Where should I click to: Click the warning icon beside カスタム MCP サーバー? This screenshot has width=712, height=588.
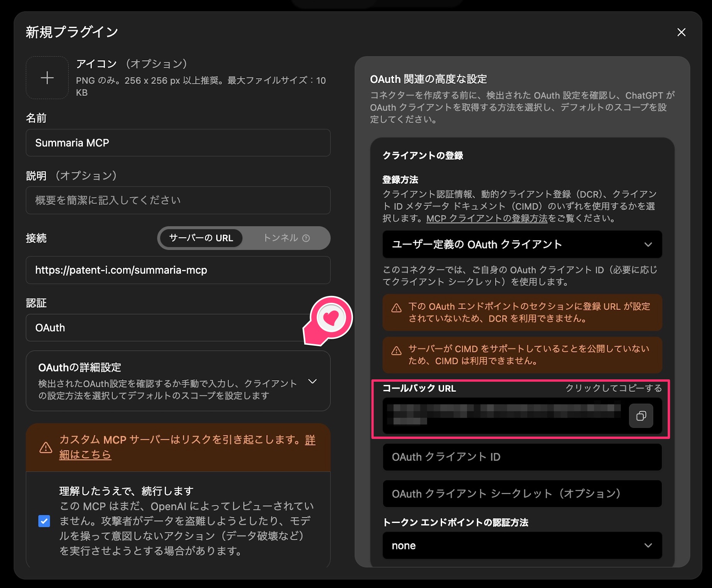click(46, 447)
